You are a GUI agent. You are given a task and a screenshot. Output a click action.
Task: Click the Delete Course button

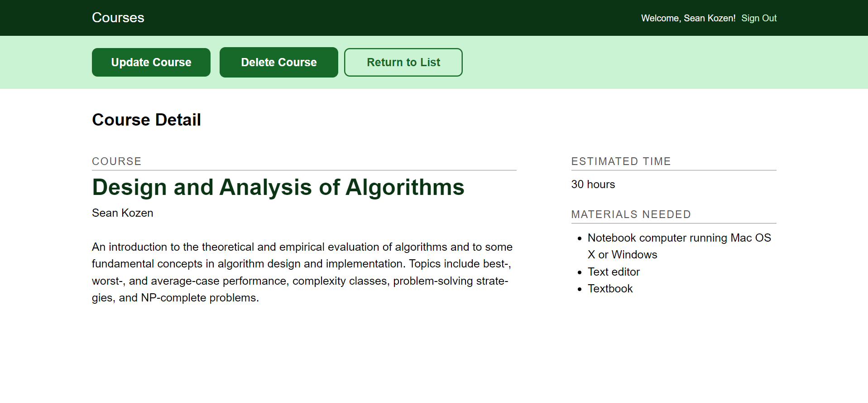pyautogui.click(x=279, y=63)
